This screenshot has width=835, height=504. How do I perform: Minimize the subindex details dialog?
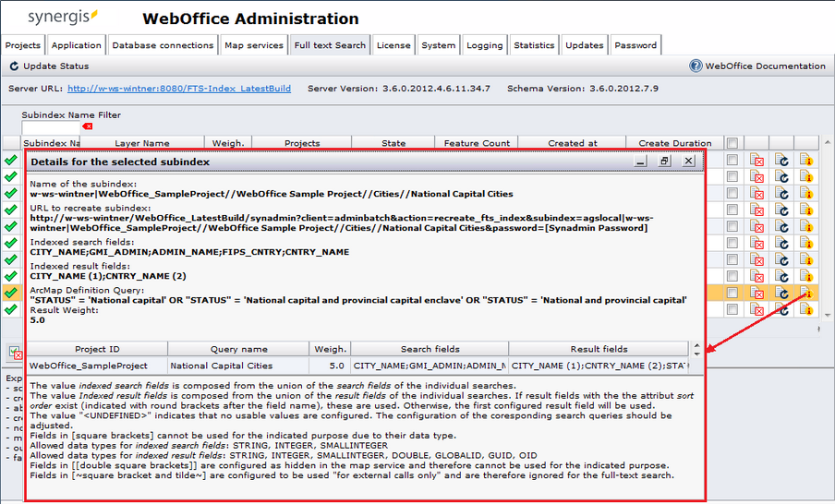pyautogui.click(x=641, y=161)
